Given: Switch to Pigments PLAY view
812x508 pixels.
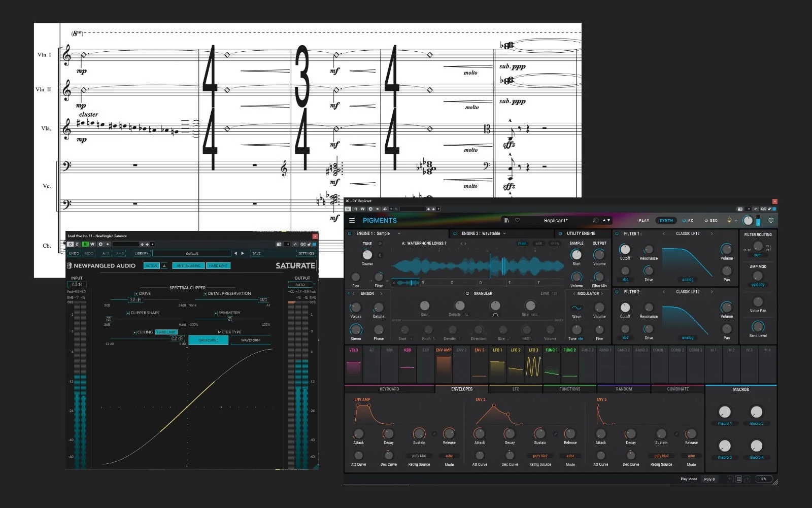Looking at the screenshot, I should [x=644, y=220].
